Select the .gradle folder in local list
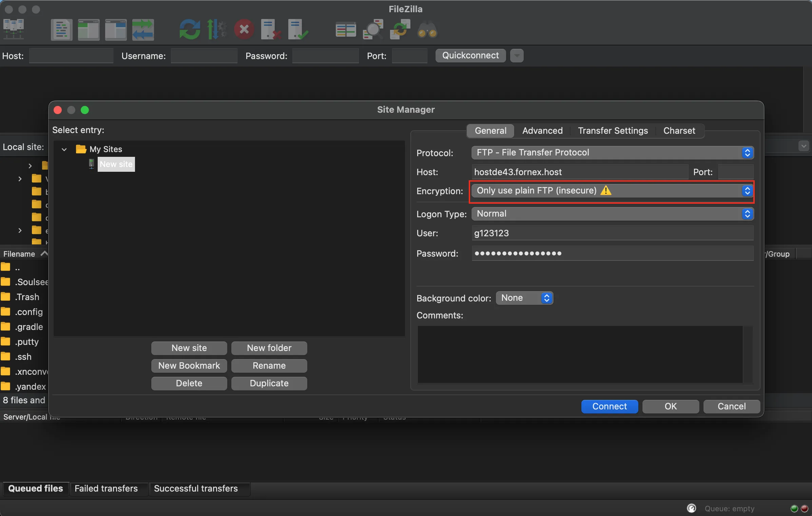 pos(24,327)
